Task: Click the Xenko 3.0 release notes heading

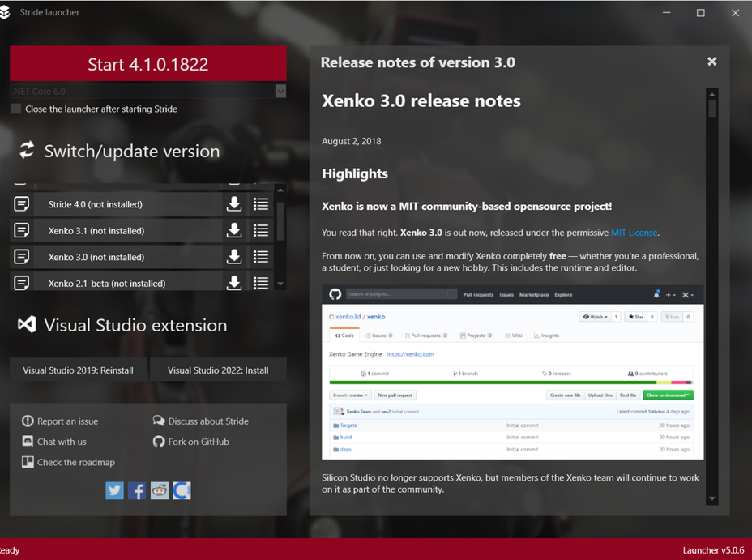Action: pyautogui.click(x=421, y=100)
